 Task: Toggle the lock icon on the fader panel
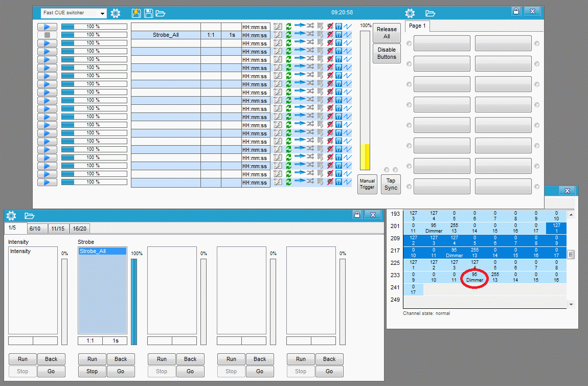click(357, 215)
